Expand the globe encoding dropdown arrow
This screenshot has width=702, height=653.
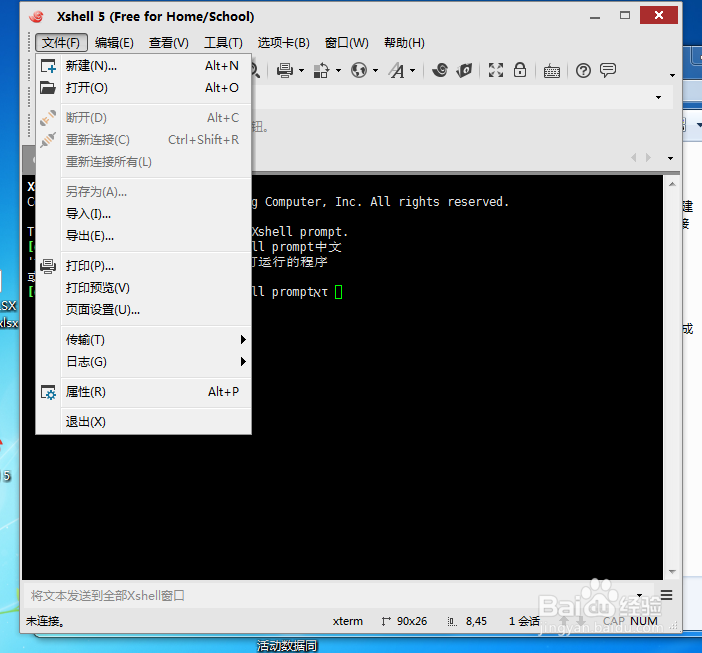[376, 70]
